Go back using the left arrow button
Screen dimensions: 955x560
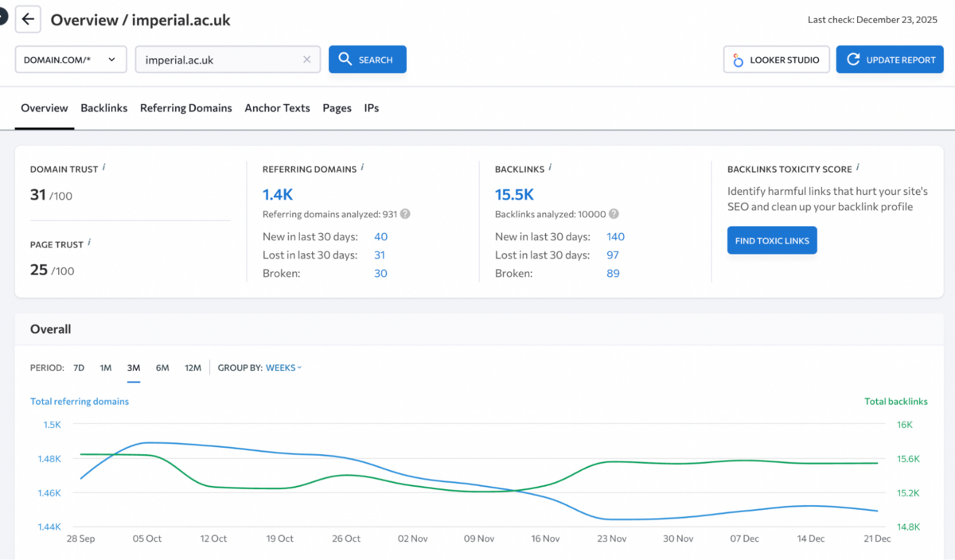coord(28,19)
